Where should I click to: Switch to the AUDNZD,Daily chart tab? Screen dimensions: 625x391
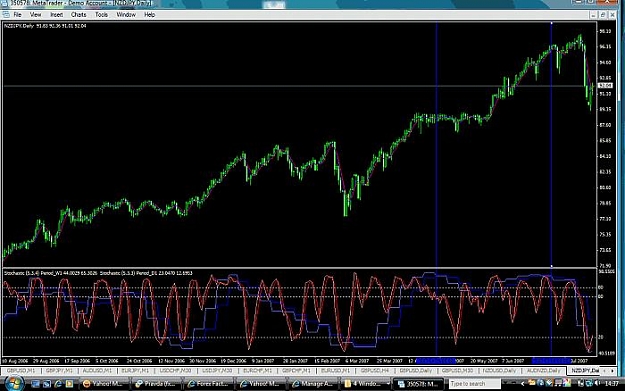543,371
